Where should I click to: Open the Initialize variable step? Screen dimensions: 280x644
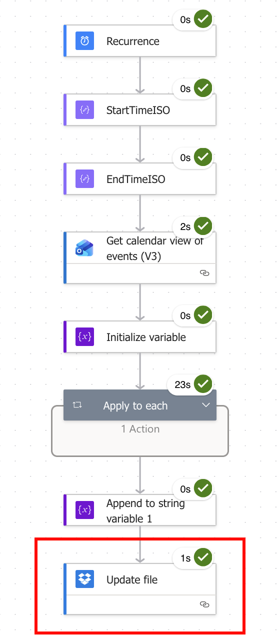[x=140, y=337]
